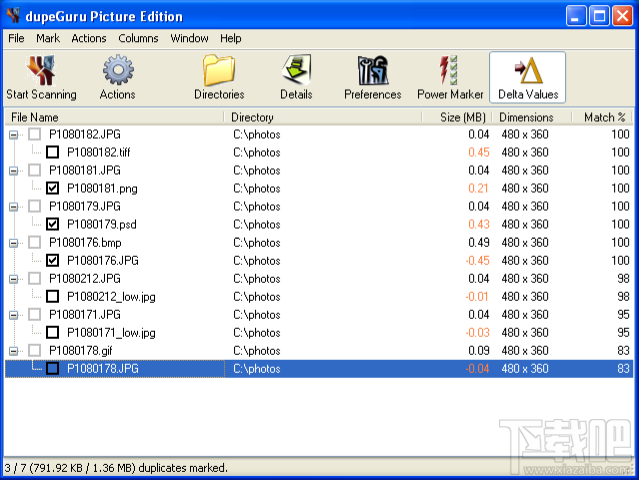
Task: Click the duplicates marked status bar text
Action: (x=116, y=468)
